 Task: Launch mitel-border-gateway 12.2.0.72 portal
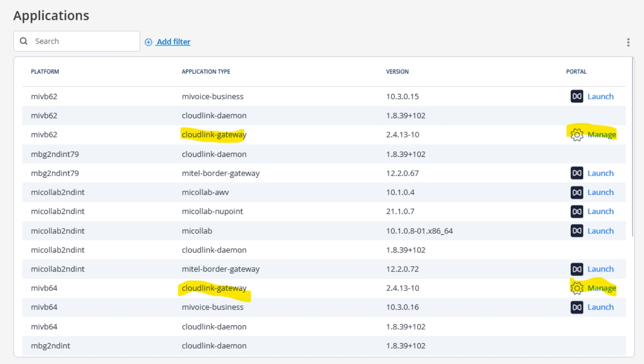coord(600,269)
